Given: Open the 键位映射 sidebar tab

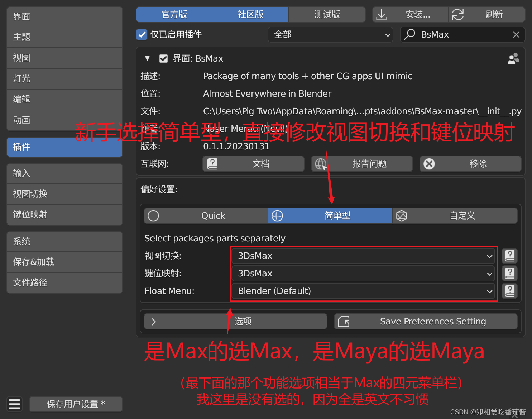Looking at the screenshot, I should 65,215.
